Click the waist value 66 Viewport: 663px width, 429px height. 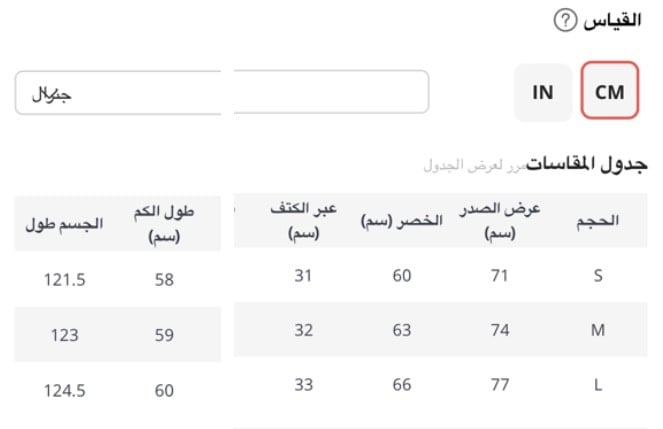pos(401,385)
